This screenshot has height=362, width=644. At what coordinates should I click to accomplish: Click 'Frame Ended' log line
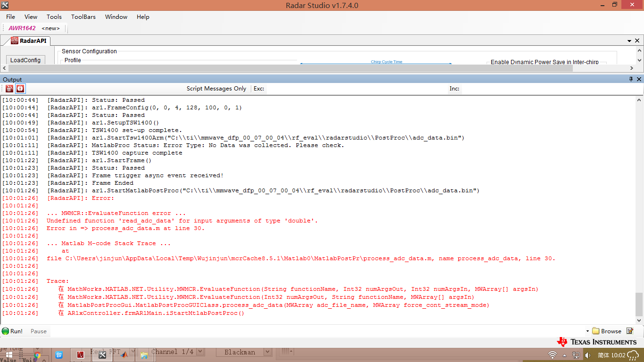(x=112, y=183)
